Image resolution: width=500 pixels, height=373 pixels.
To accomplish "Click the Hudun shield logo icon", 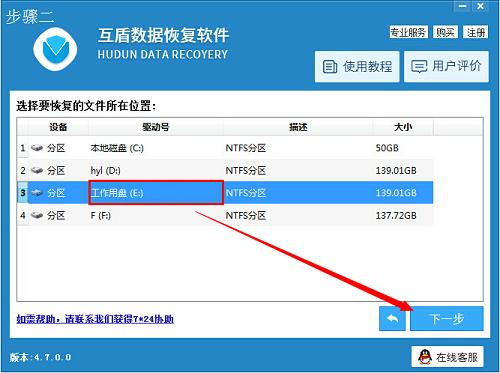I will point(55,49).
